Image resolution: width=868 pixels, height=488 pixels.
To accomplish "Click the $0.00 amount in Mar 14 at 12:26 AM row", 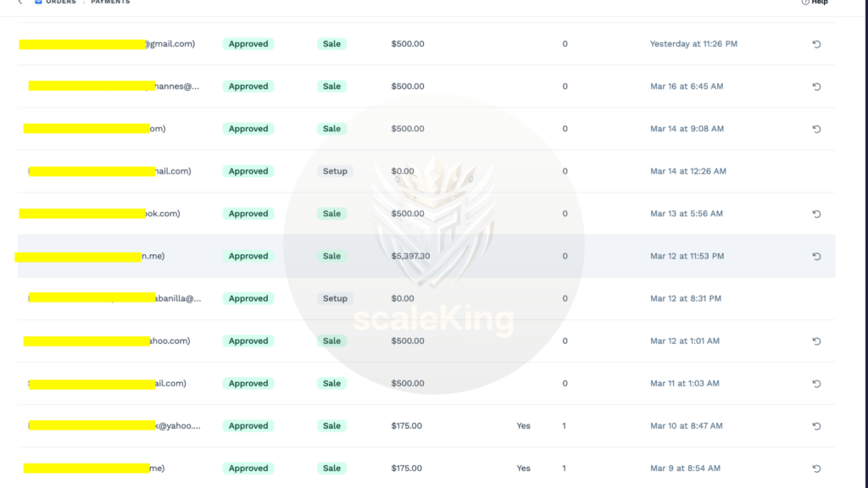I will [403, 171].
